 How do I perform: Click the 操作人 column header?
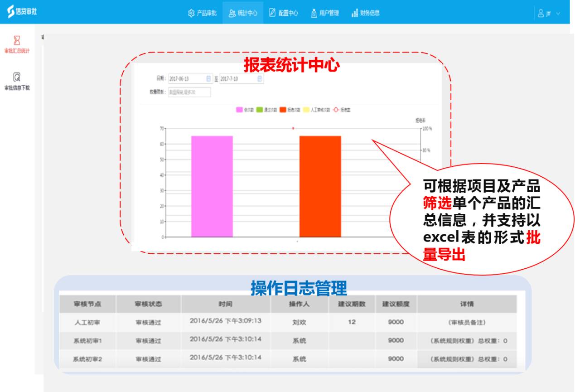(300, 304)
